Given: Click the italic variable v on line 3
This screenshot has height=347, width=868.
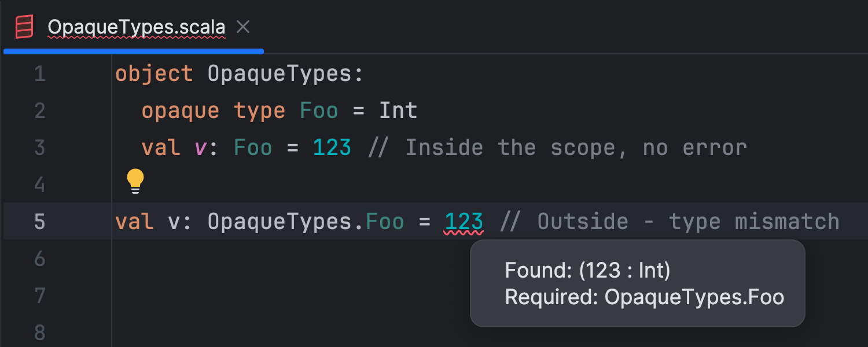Looking at the screenshot, I should pos(200,148).
